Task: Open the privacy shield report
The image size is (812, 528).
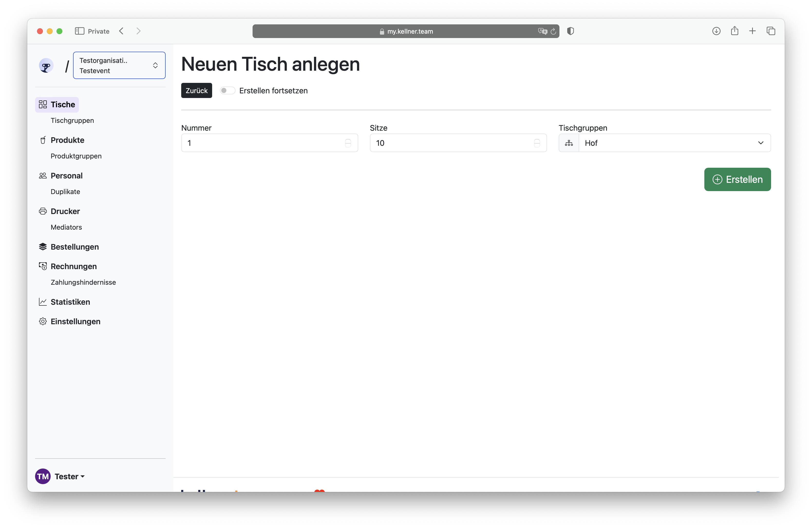Action: 570,31
